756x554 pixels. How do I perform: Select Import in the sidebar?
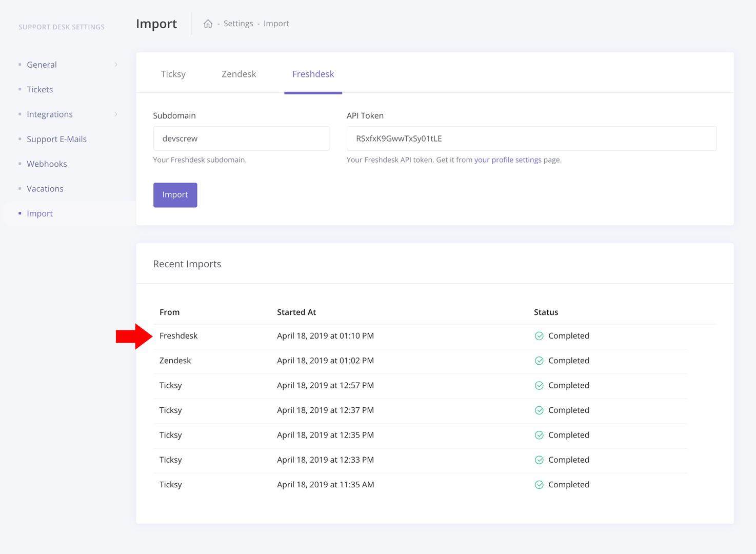pyautogui.click(x=39, y=213)
